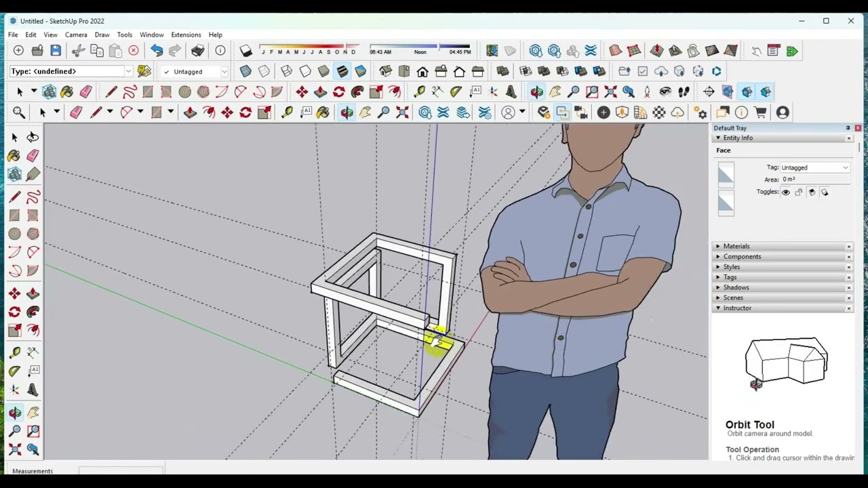Pin the Default Tray with the pushpin
868x488 pixels.
tap(848, 128)
